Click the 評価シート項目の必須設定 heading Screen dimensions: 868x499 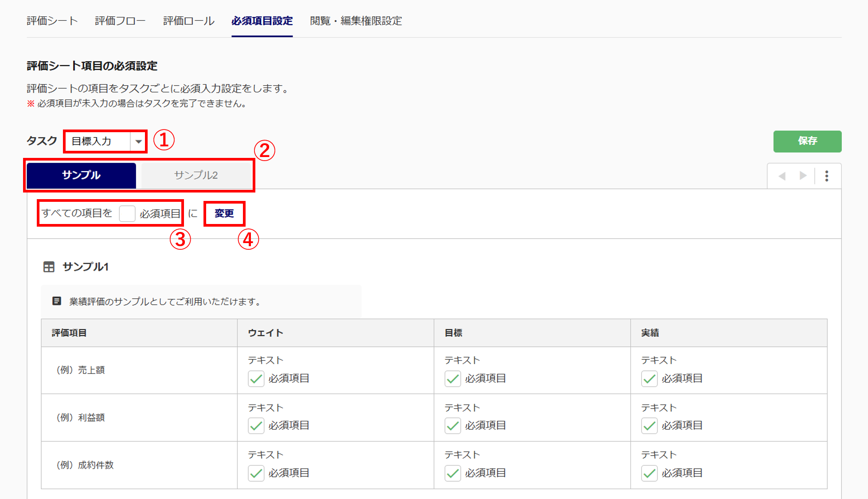(x=92, y=66)
